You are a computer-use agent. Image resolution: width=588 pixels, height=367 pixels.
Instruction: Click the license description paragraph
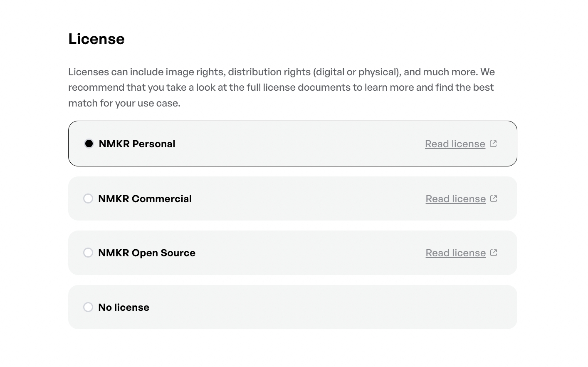tap(281, 87)
